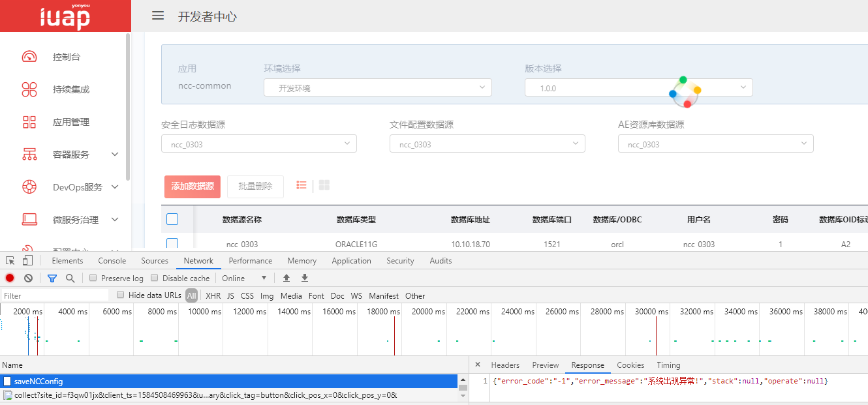The image size is (868, 405).
Task: Enable Disable cache checkbox
Action: (x=155, y=278)
